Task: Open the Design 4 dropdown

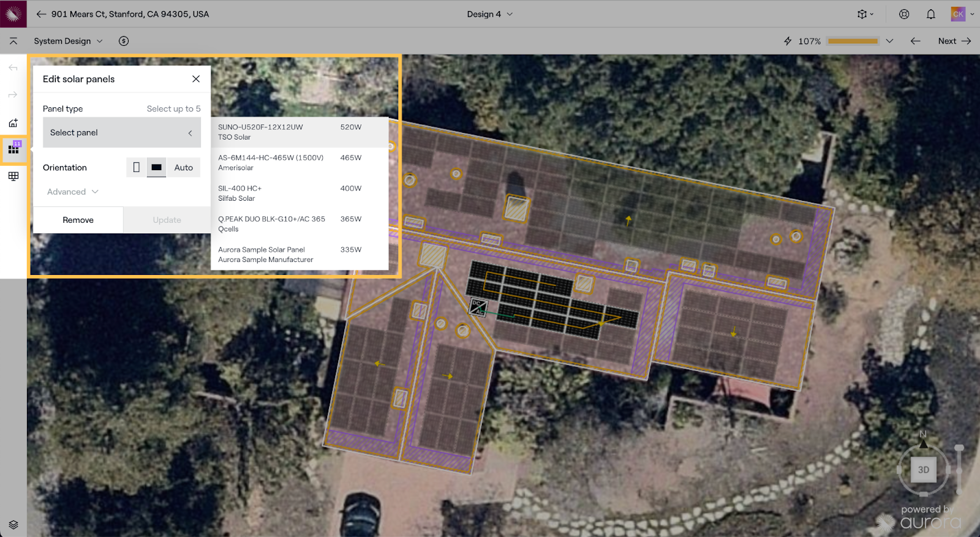Action: point(490,14)
